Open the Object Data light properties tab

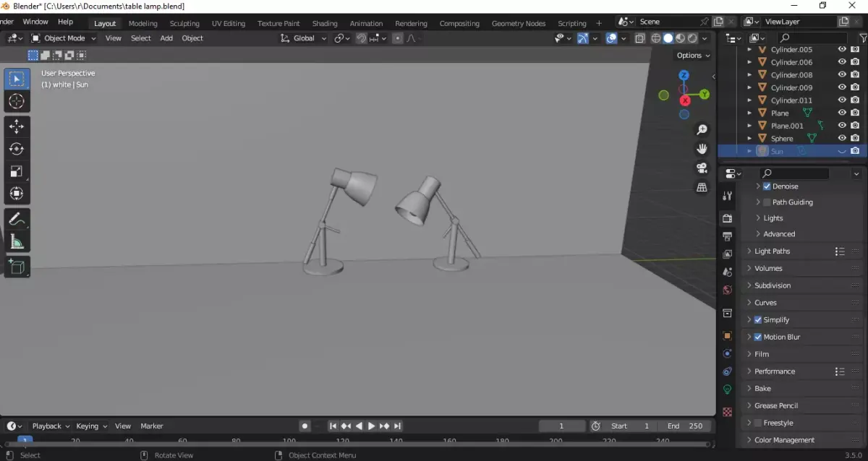(x=728, y=389)
